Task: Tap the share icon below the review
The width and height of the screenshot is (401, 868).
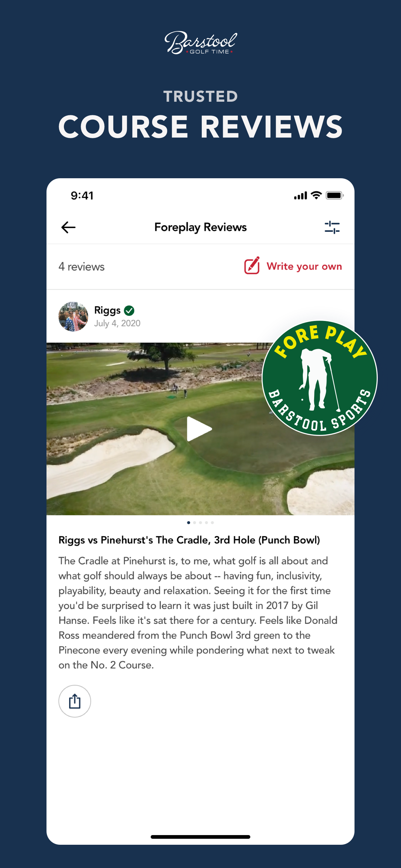Action: coord(75,701)
